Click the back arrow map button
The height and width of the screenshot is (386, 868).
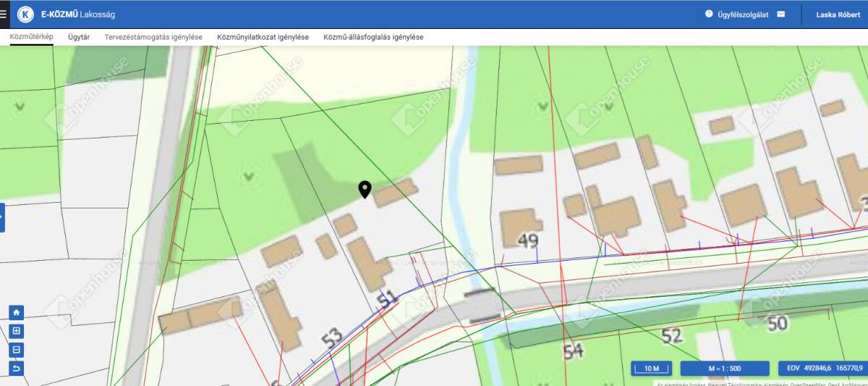(x=17, y=369)
